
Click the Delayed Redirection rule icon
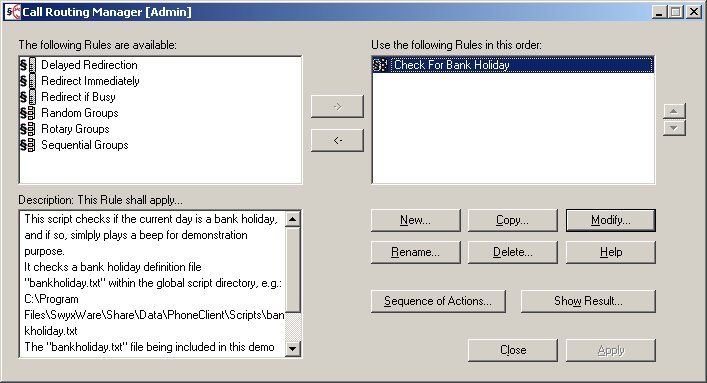(28, 65)
